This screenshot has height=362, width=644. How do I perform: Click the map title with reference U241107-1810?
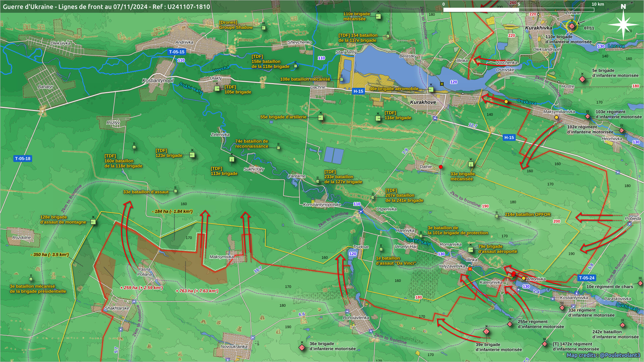[x=106, y=6]
